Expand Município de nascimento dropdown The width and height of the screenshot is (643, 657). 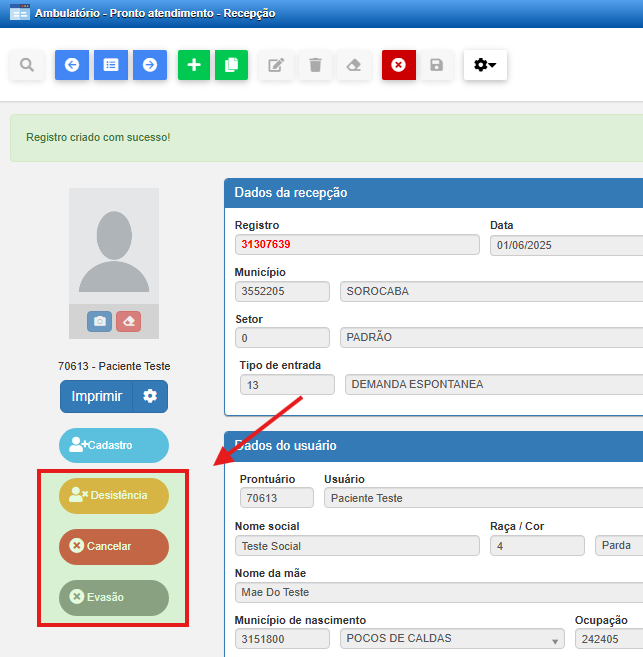[554, 640]
